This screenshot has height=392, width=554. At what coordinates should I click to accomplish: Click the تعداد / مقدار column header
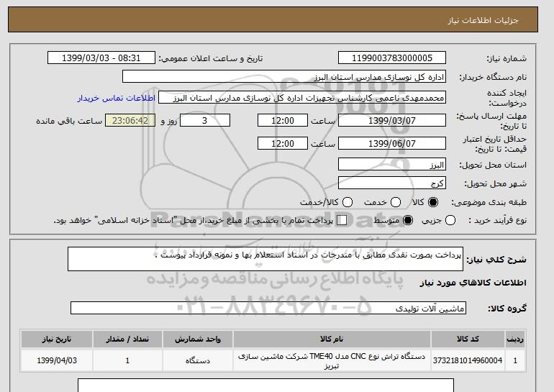tap(127, 339)
